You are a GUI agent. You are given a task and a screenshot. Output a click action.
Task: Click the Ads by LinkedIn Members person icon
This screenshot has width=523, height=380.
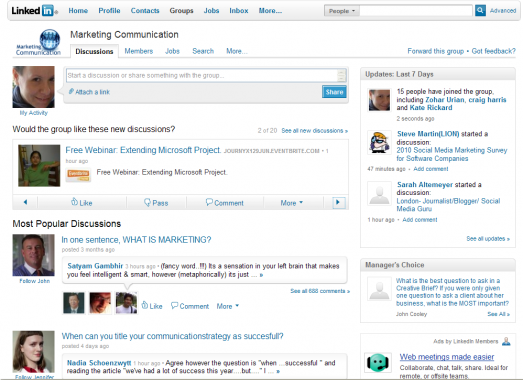click(506, 341)
